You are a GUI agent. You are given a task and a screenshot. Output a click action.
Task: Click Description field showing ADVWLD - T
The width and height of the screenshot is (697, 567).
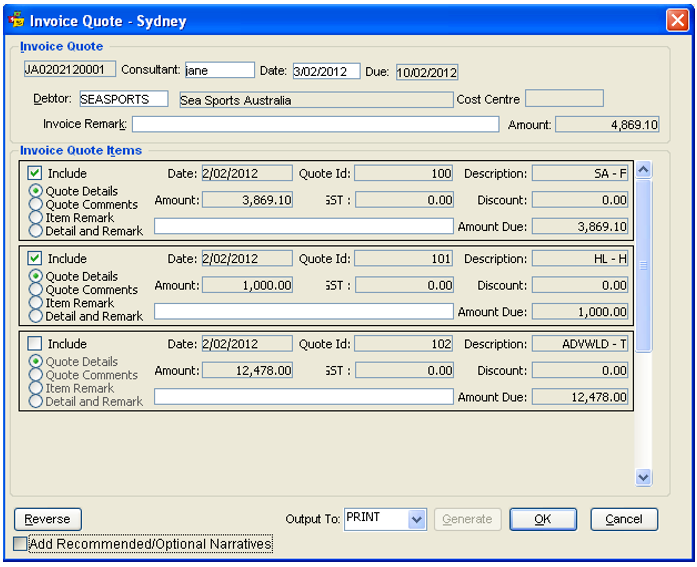coord(580,343)
